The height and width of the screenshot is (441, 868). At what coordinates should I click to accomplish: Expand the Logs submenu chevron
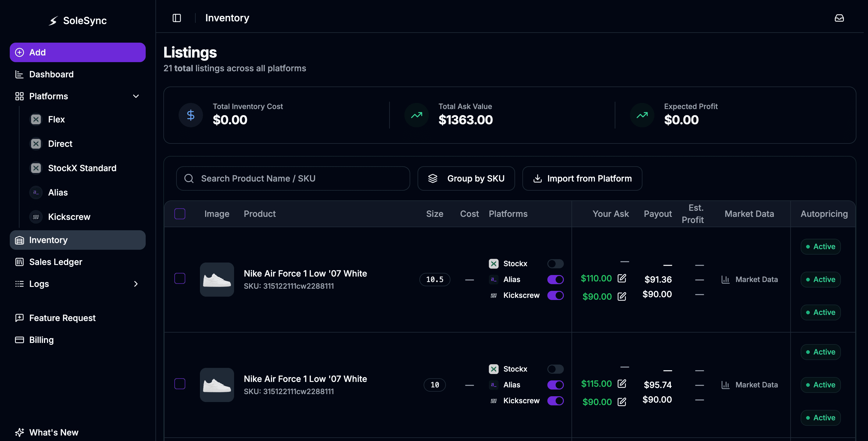click(136, 284)
